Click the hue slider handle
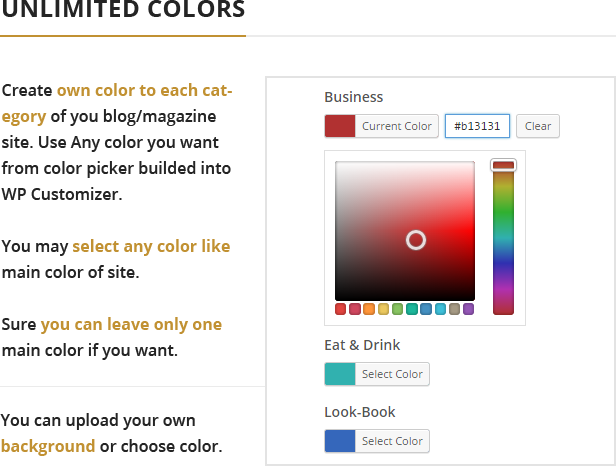The image size is (616, 466). [503, 165]
